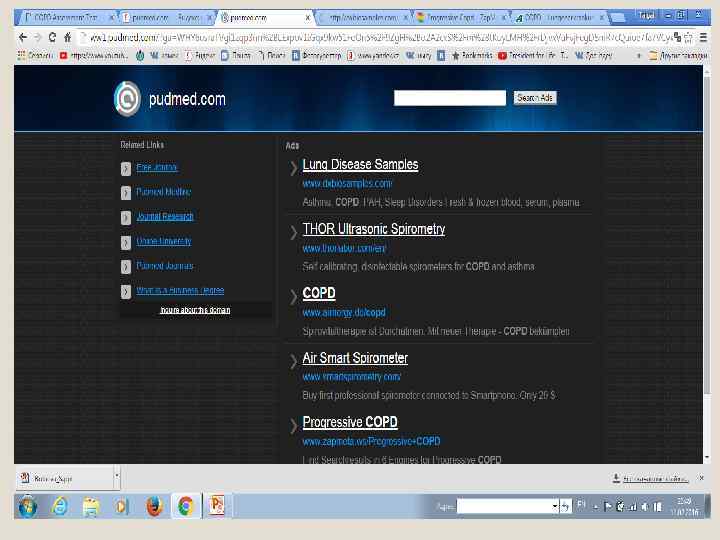Click the Chrome taskbar icon

[x=186, y=506]
